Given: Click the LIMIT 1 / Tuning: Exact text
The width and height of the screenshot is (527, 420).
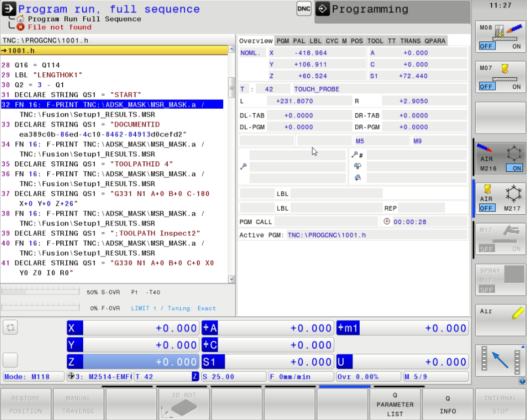Looking at the screenshot, I should (173, 308).
